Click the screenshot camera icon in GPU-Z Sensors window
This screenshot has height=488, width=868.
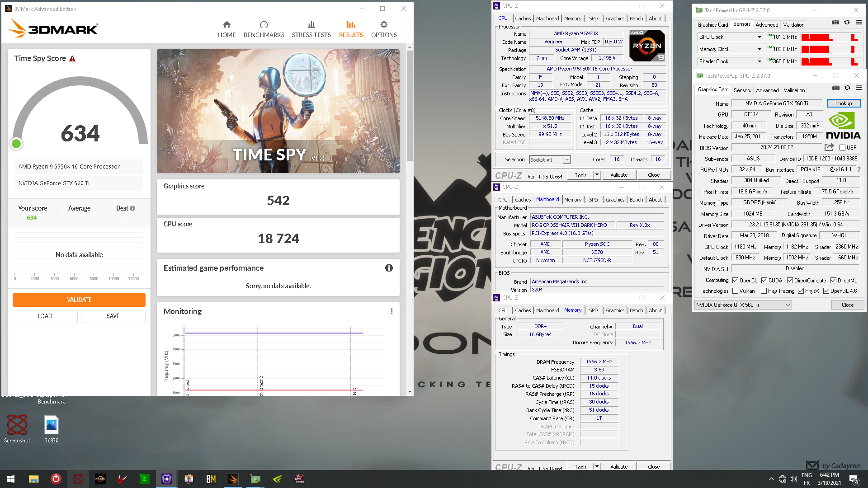point(835,22)
